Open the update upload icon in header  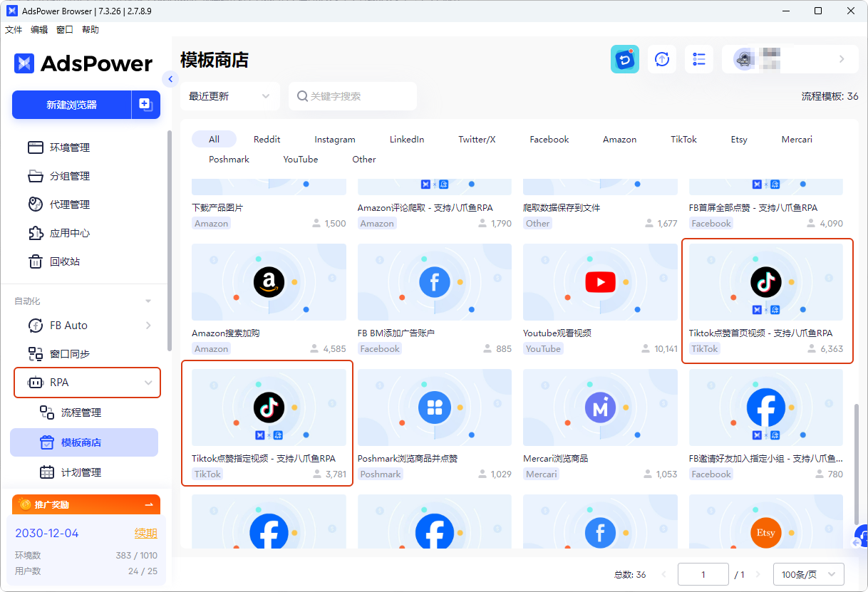click(x=662, y=59)
